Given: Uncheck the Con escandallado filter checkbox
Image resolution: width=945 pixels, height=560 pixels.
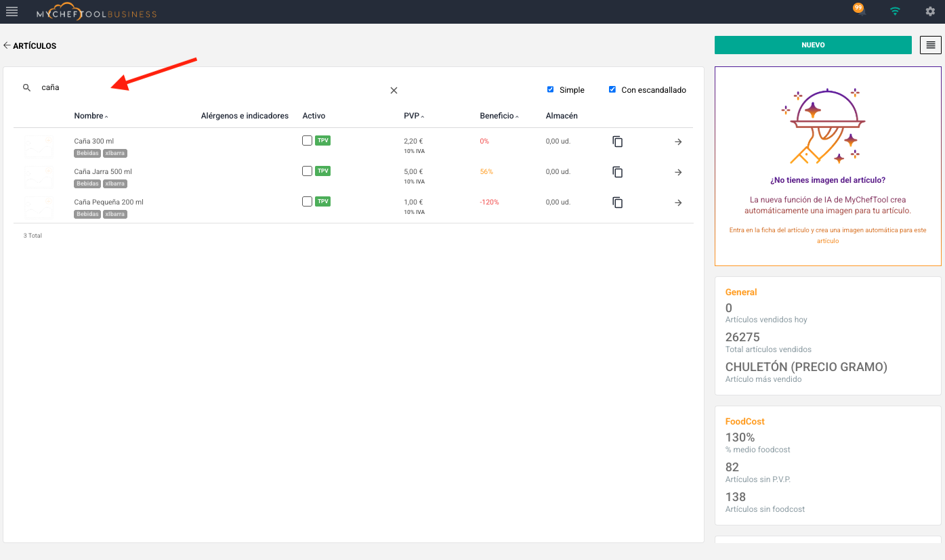Looking at the screenshot, I should click(x=612, y=89).
